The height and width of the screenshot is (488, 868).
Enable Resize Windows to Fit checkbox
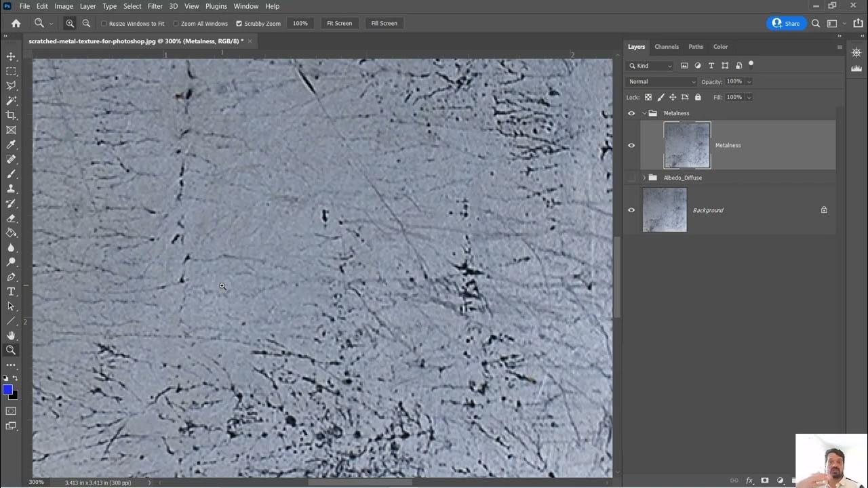tap(104, 24)
